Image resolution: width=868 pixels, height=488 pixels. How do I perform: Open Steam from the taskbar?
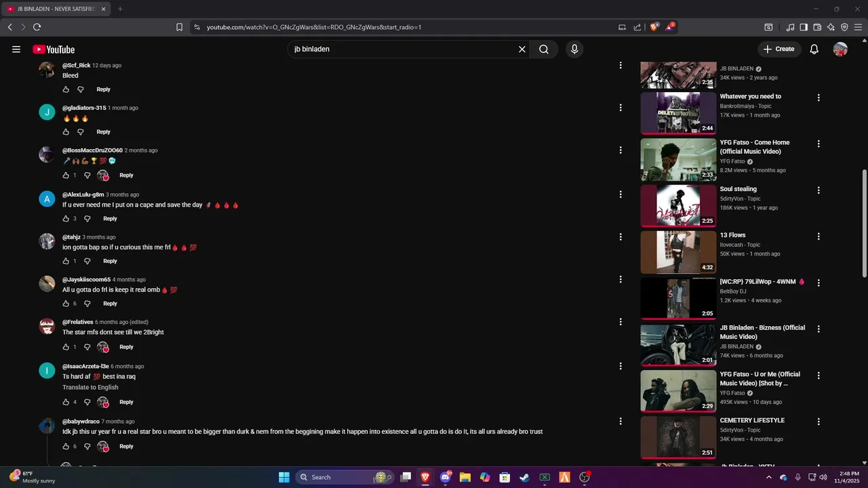pyautogui.click(x=524, y=477)
